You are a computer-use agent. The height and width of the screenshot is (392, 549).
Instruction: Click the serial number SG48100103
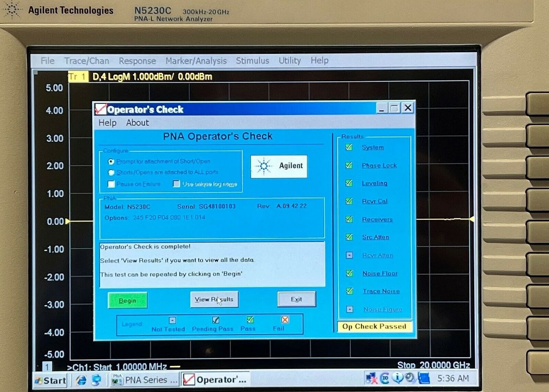(217, 206)
